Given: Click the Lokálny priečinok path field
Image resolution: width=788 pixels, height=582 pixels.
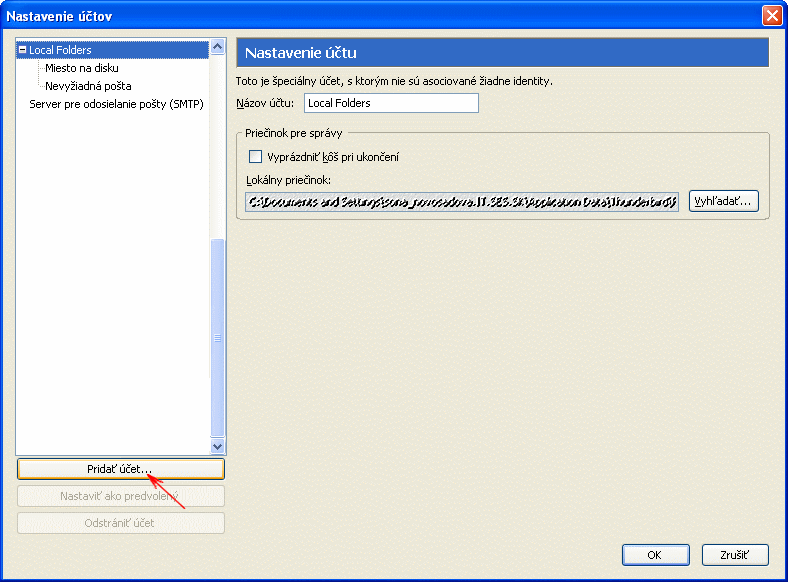Looking at the screenshot, I should pos(462,202).
